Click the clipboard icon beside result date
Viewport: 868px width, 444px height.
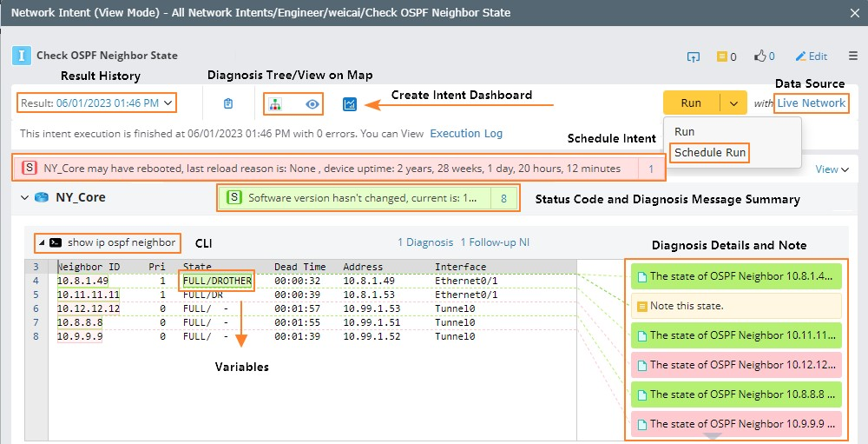(x=228, y=103)
